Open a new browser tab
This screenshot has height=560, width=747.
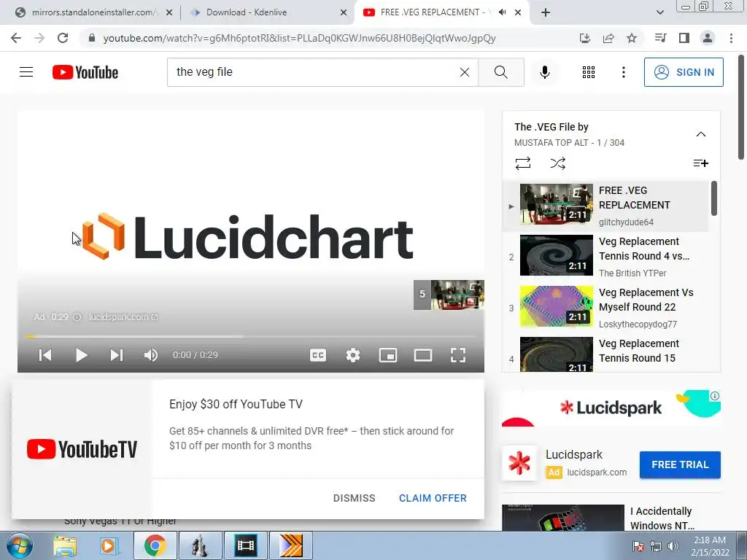546,12
